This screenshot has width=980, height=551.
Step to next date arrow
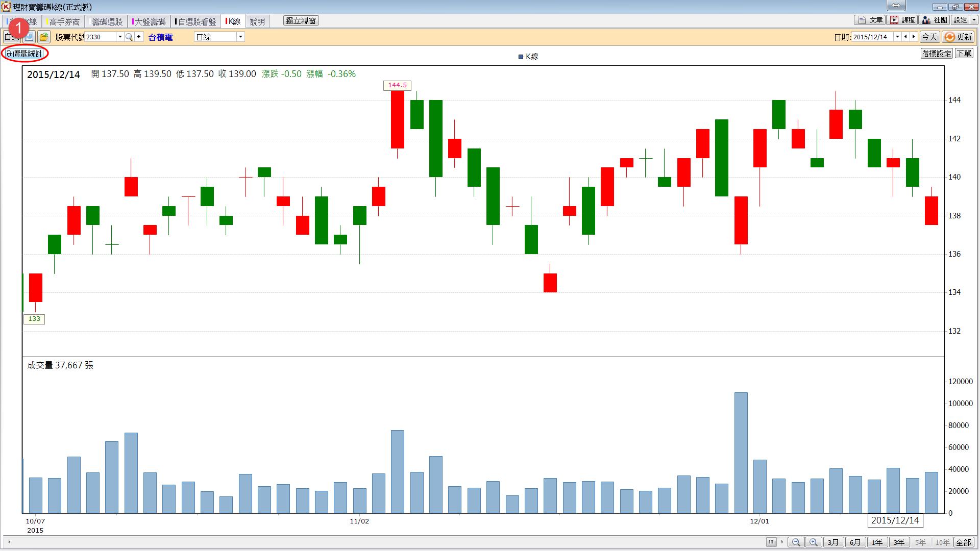click(914, 37)
